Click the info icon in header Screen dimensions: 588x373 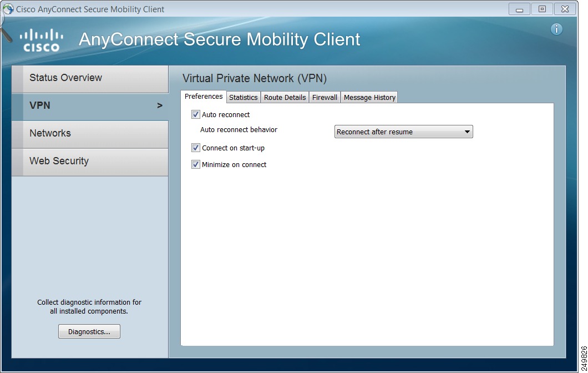[x=556, y=29]
